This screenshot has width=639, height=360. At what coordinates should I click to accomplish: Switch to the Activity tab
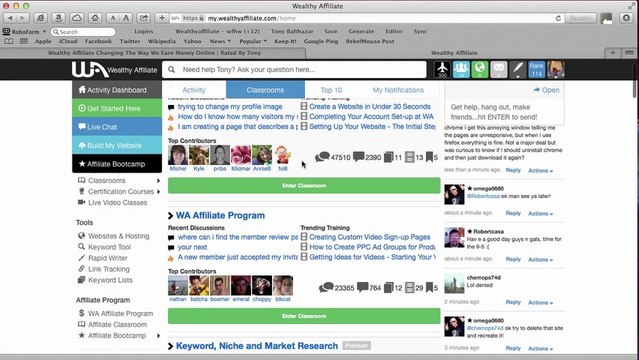(194, 90)
